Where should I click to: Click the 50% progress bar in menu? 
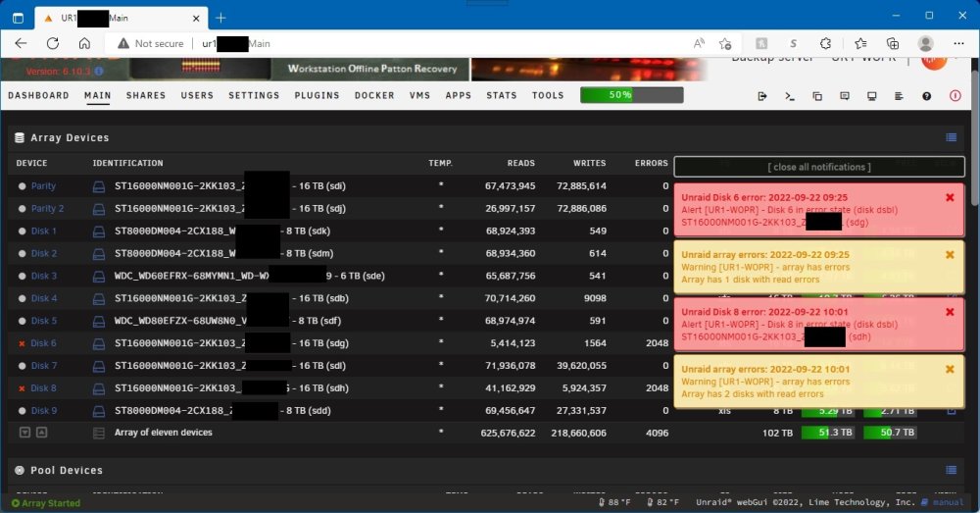631,95
